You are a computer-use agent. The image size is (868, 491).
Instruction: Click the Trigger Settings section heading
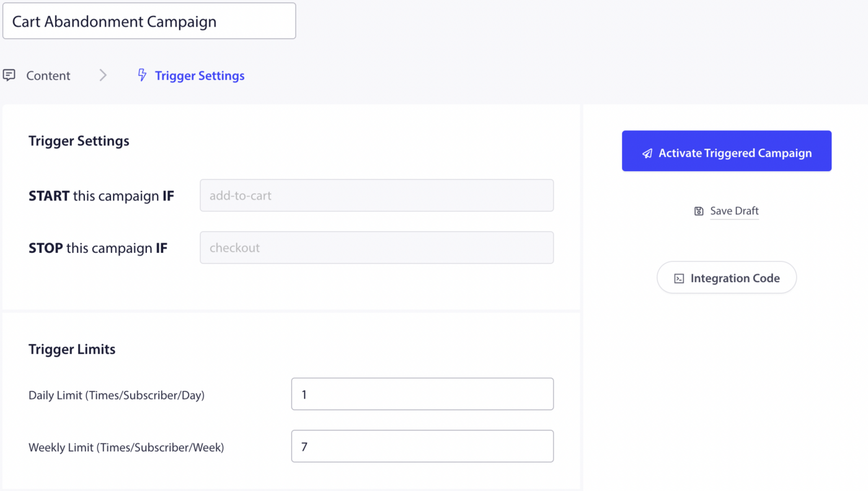[79, 141]
